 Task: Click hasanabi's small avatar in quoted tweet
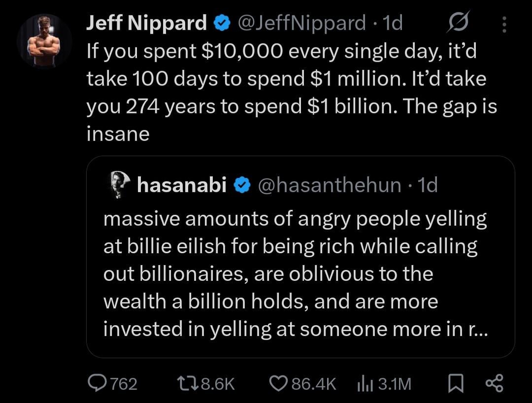tap(117, 185)
